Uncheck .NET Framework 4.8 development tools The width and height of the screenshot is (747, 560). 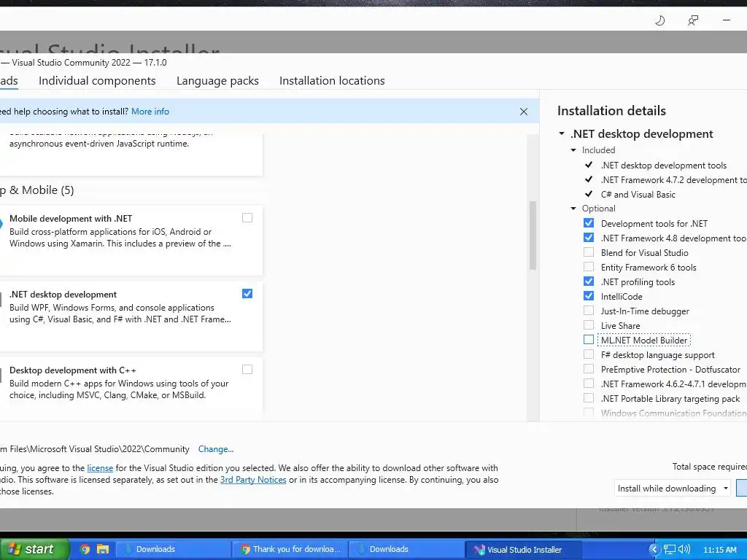589,238
